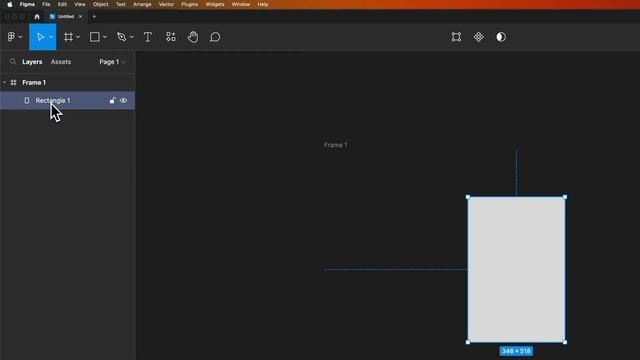Toggle lock on Rectangle 1 layer
The height and width of the screenshot is (360, 640).
tap(112, 100)
